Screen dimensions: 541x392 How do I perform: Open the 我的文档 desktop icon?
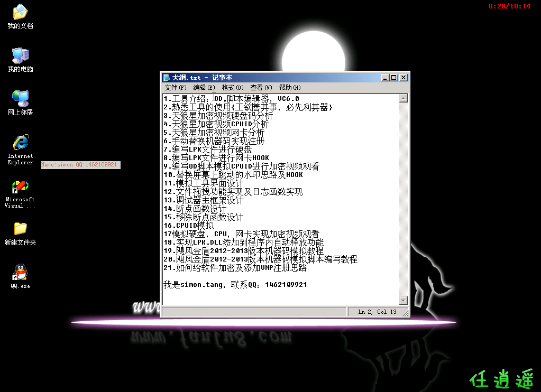(x=20, y=12)
